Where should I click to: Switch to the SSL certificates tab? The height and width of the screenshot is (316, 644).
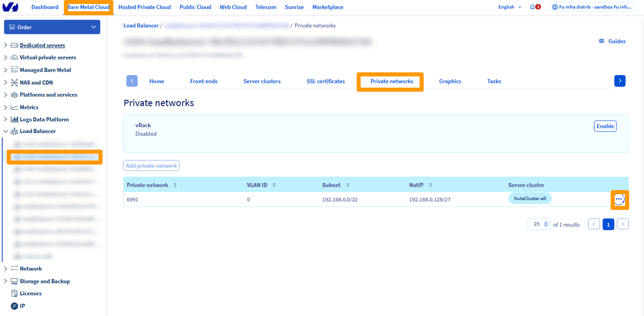[x=326, y=81]
